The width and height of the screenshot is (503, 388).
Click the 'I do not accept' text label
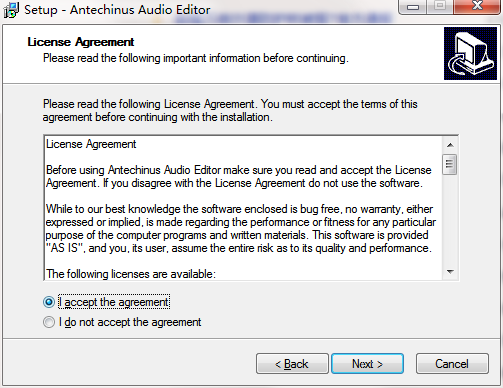[x=130, y=322]
